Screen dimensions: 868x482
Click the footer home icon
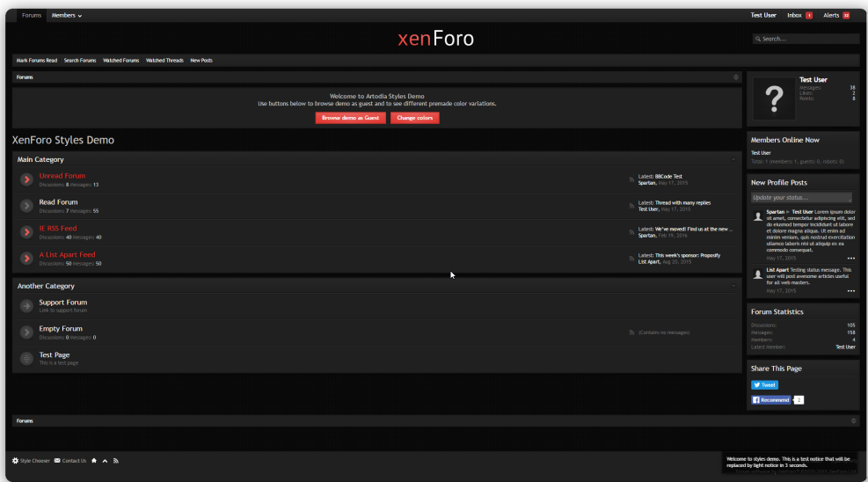pos(94,461)
